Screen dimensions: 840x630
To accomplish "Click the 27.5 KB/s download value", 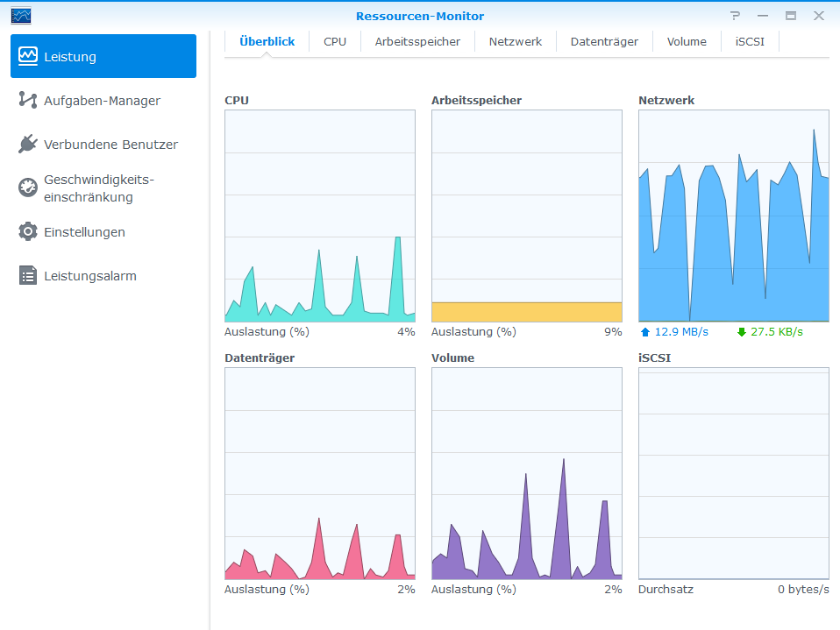I will tap(777, 332).
